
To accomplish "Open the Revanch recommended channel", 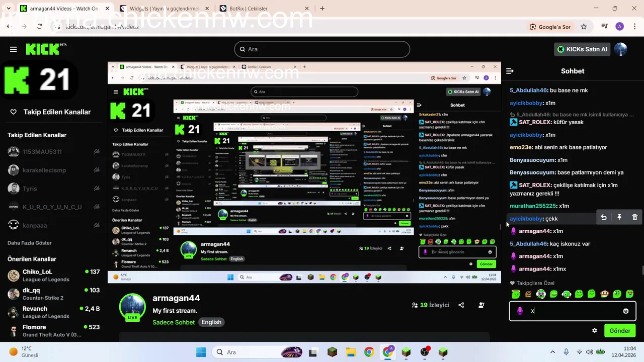I will 53,312.
